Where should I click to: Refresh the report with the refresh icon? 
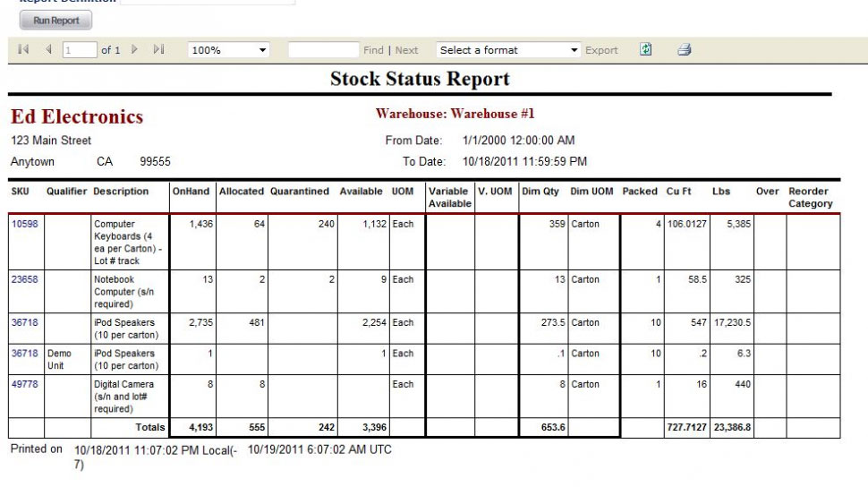(646, 50)
